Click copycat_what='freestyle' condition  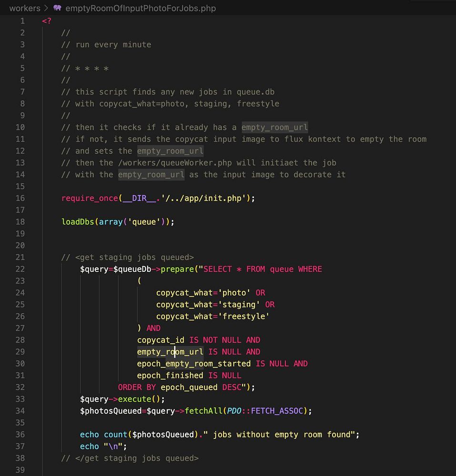point(213,317)
